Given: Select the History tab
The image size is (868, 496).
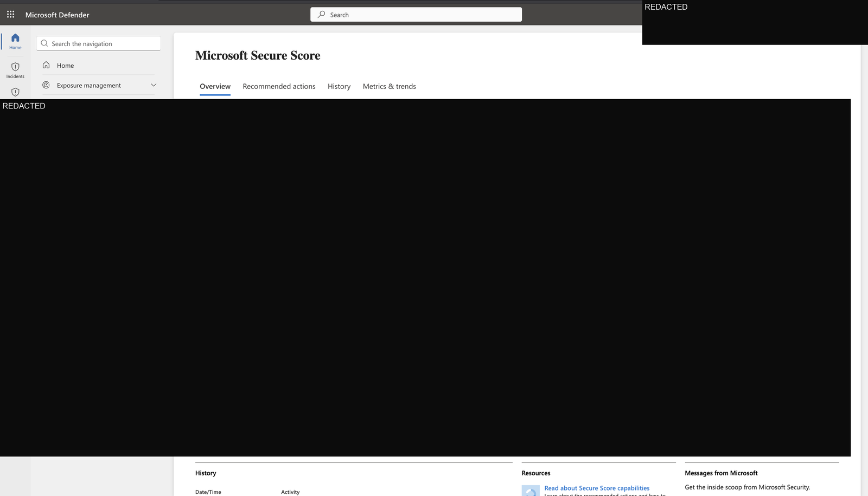Looking at the screenshot, I should [x=339, y=87].
